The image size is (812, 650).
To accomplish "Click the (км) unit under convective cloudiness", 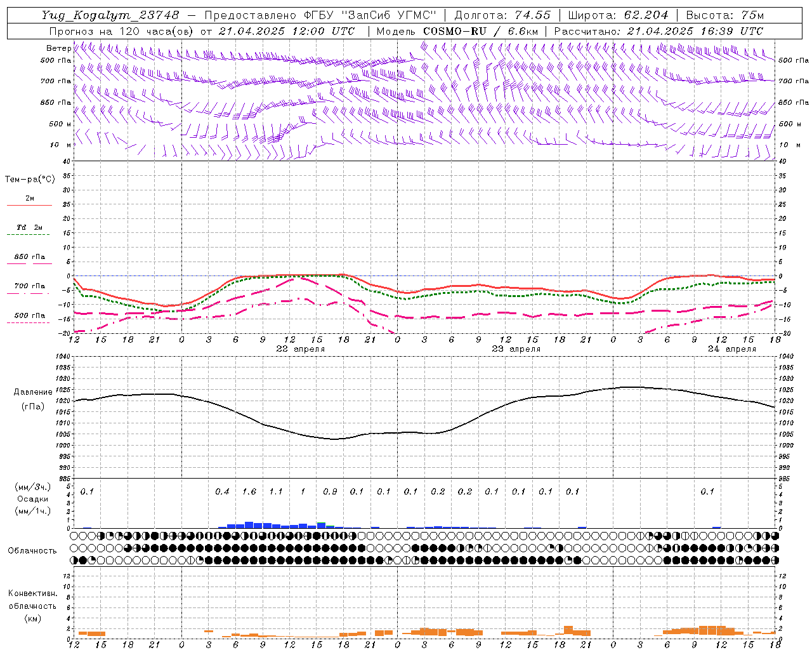I will coord(32,618).
